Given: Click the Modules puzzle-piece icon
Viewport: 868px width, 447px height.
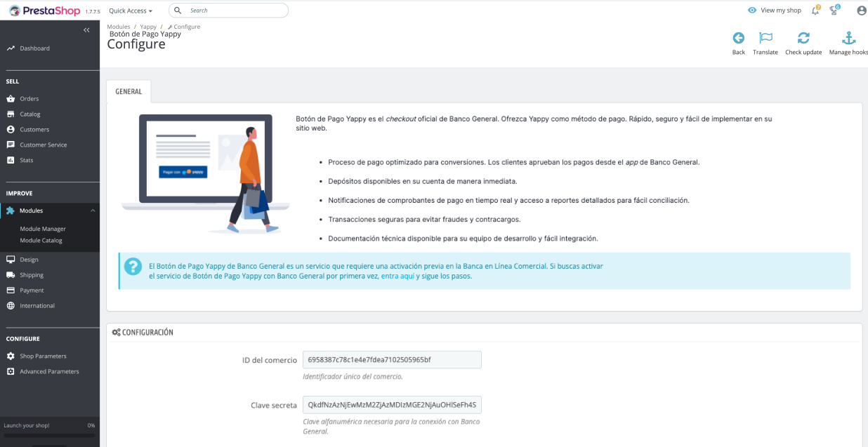Looking at the screenshot, I should coord(11,211).
